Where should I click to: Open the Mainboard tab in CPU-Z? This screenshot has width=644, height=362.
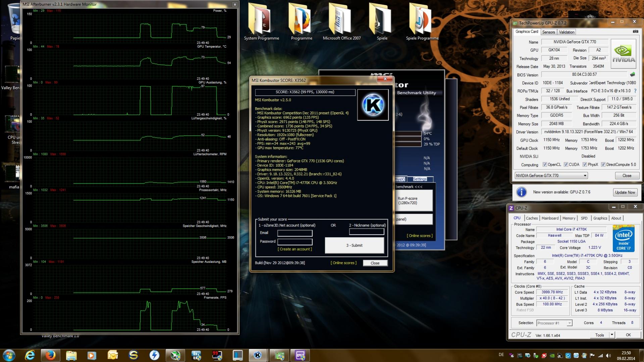click(x=550, y=218)
